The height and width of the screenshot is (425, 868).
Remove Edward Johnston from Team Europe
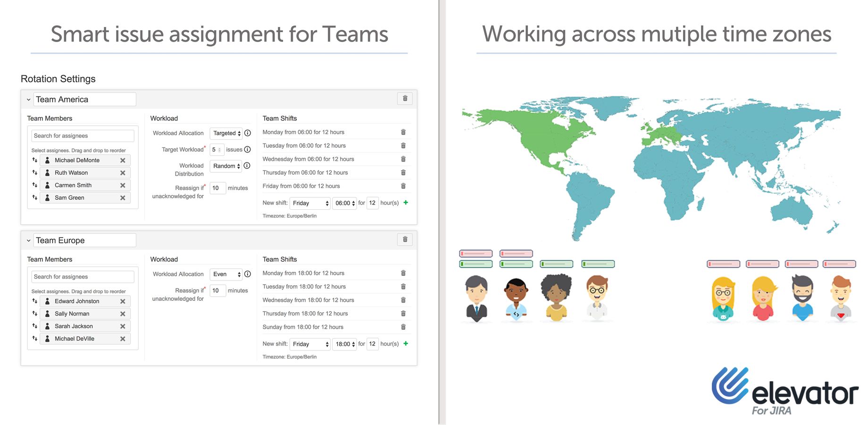(123, 301)
